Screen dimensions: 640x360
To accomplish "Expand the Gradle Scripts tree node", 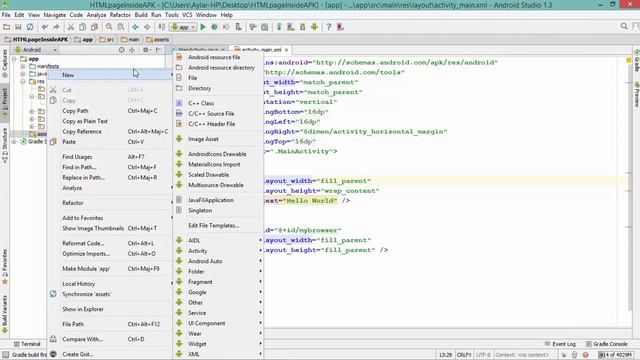I will (x=14, y=141).
